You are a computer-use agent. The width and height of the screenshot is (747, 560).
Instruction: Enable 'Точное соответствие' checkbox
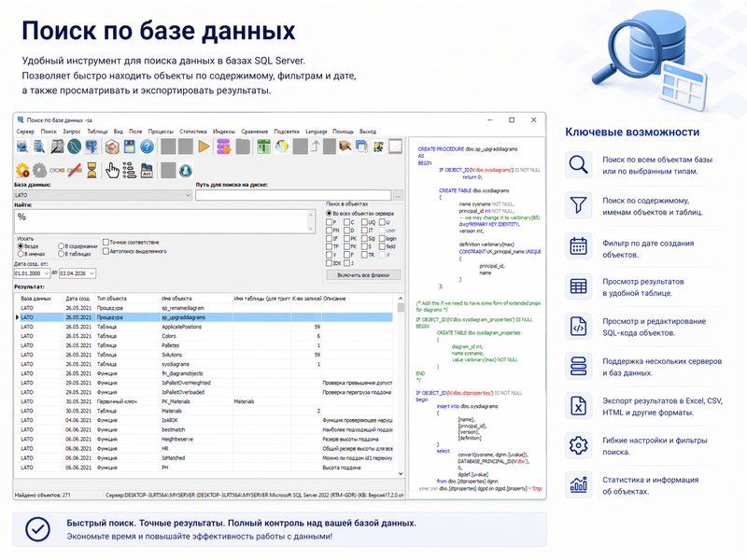point(106,242)
